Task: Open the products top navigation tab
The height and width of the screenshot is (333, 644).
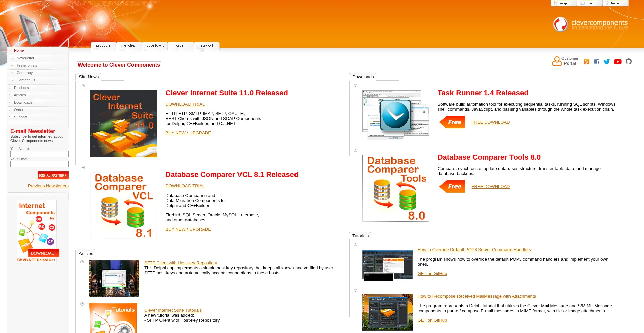Action: coord(103,46)
